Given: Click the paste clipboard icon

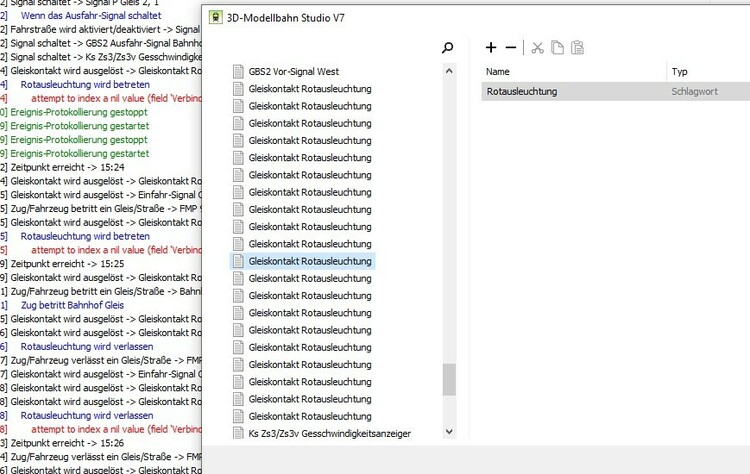Looking at the screenshot, I should (x=578, y=47).
